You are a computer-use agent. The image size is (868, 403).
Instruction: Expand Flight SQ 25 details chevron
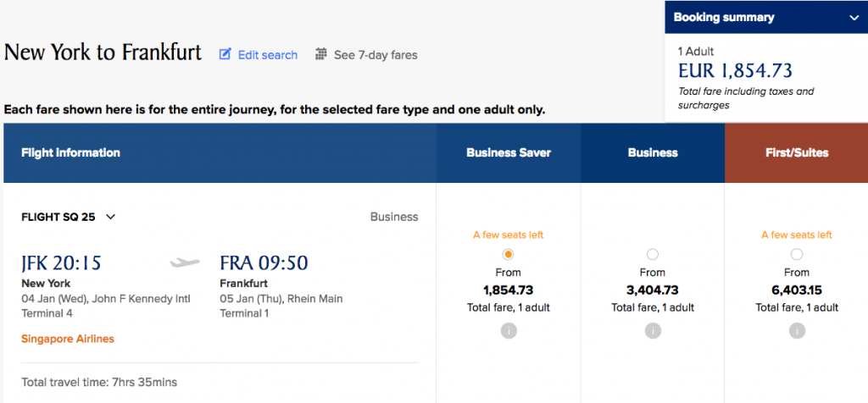110,217
